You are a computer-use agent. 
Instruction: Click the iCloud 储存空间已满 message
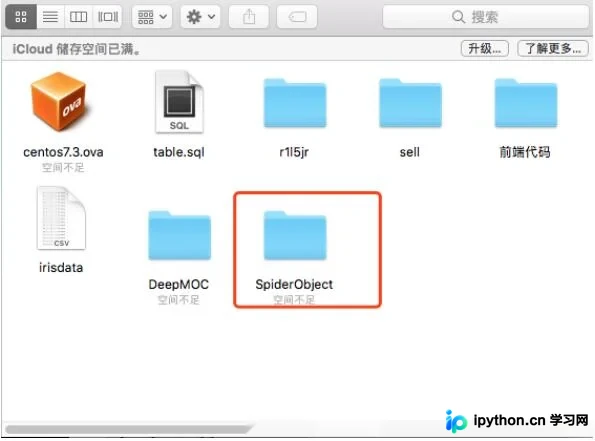tap(77, 49)
